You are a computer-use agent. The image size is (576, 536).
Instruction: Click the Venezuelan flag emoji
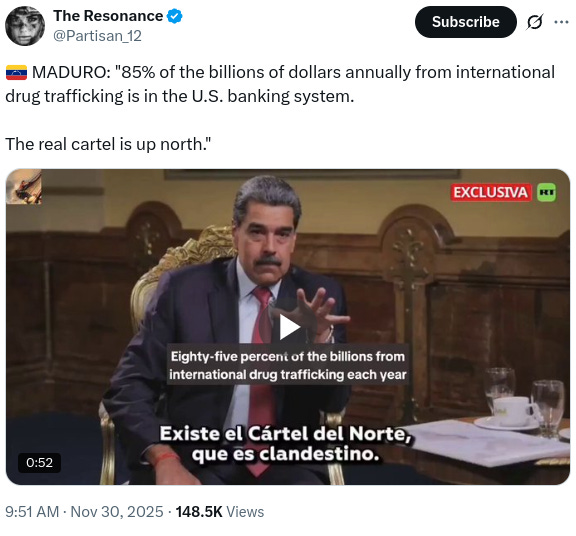16,72
